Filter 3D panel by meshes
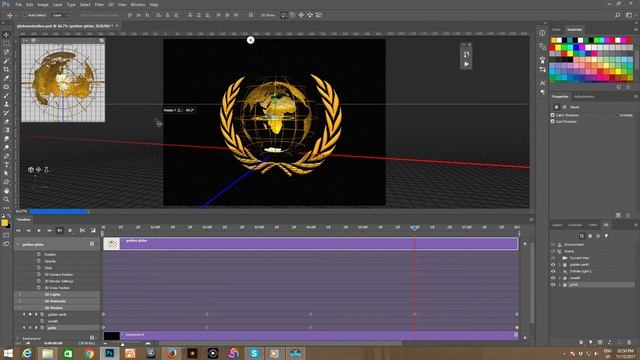Screen dimensions: 640x360 point(590,236)
